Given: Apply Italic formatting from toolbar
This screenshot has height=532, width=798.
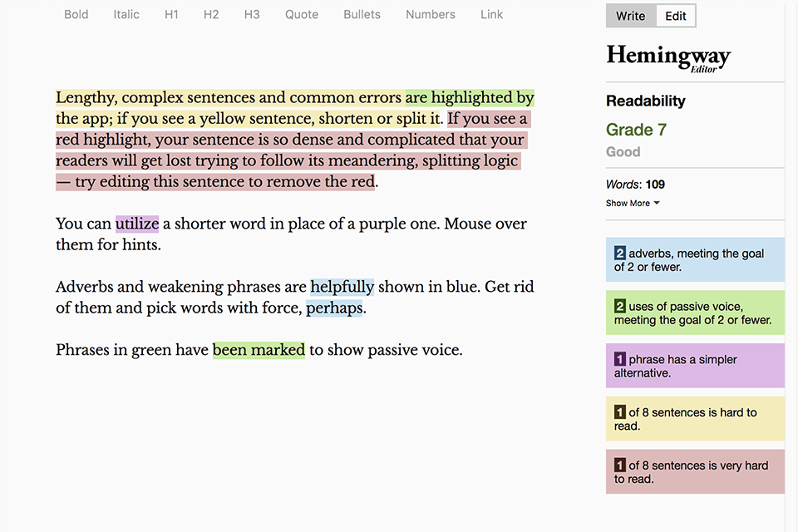Looking at the screenshot, I should click(126, 15).
